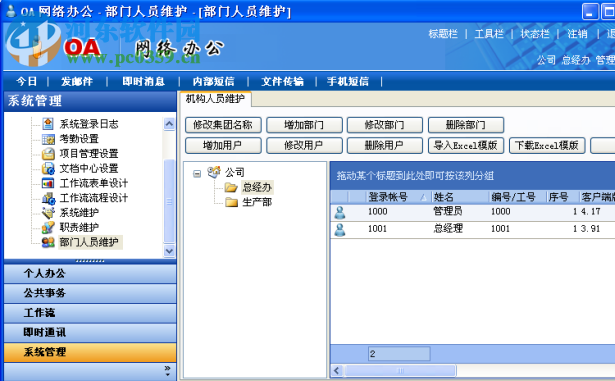Click the sidebar scroll down arrow
Viewport: 615px width, 381px height.
pos(169,251)
